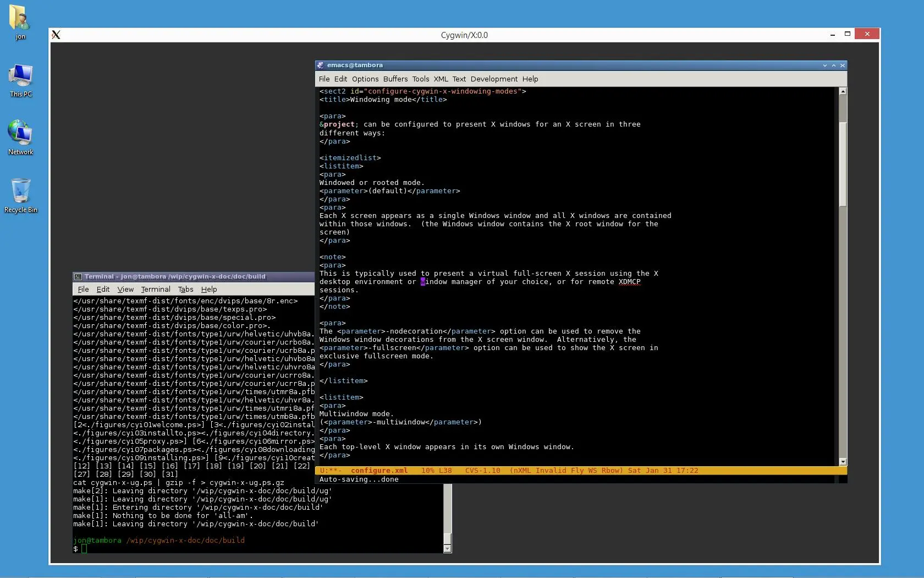Image resolution: width=924 pixels, height=578 pixels.
Task: Open the Text menu in emacs
Action: point(459,79)
